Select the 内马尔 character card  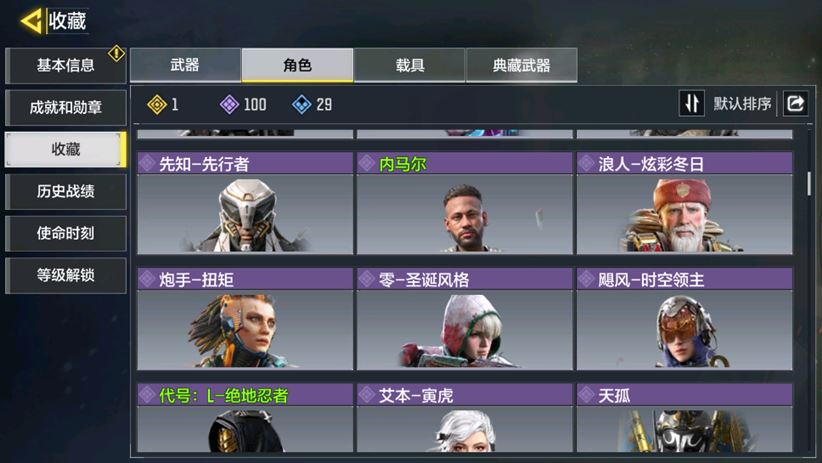click(x=464, y=203)
